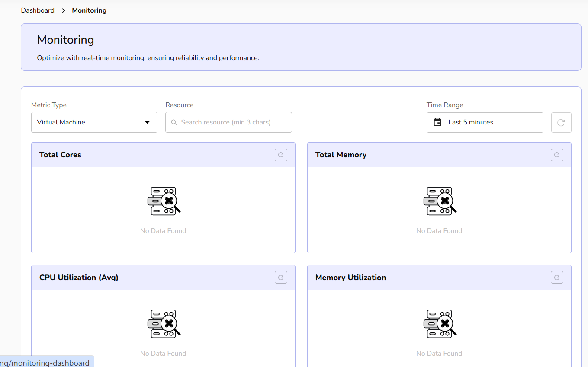
Task: Refresh the CPU Utilization (Avg) panel
Action: [281, 278]
